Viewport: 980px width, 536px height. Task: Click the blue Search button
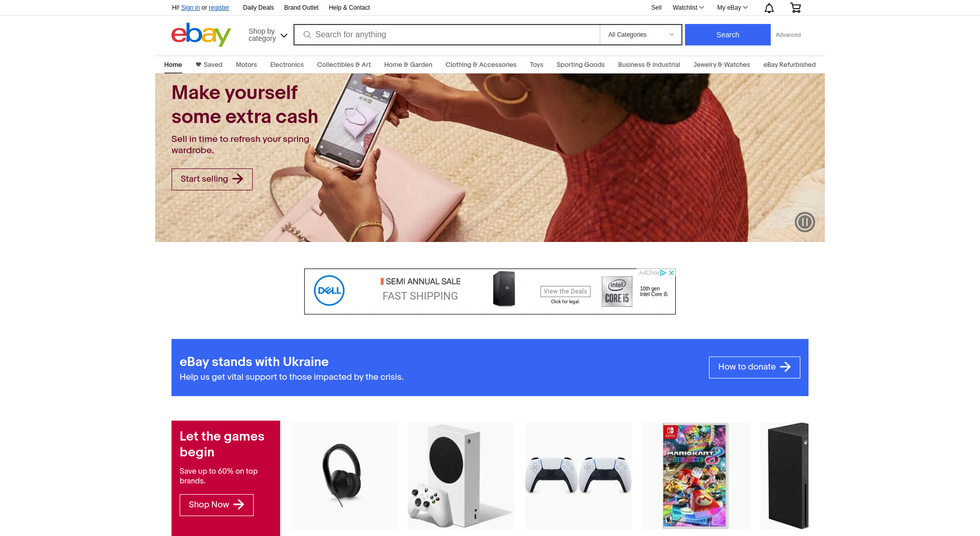727,35
